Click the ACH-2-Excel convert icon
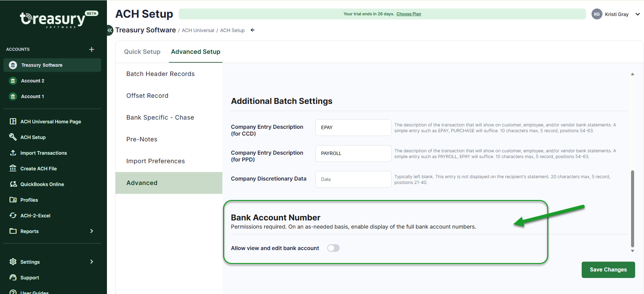The image size is (644, 294). pos(13,215)
